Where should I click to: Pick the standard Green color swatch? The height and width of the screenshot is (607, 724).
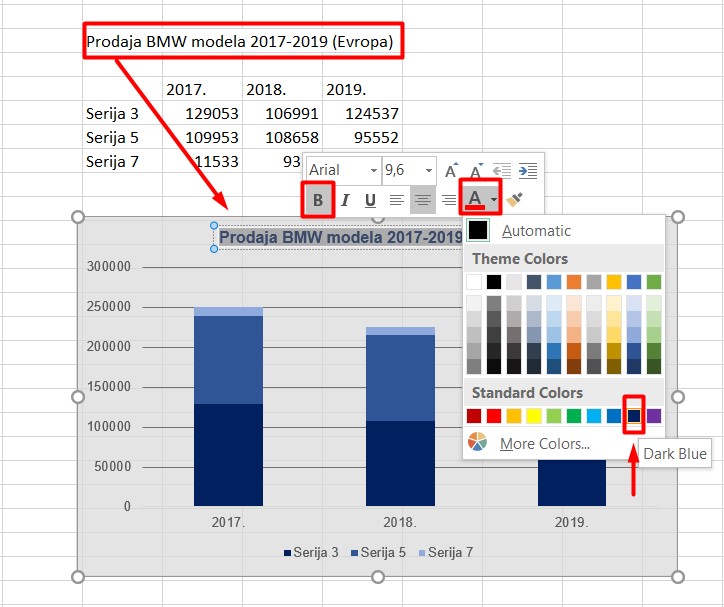pyautogui.click(x=574, y=416)
